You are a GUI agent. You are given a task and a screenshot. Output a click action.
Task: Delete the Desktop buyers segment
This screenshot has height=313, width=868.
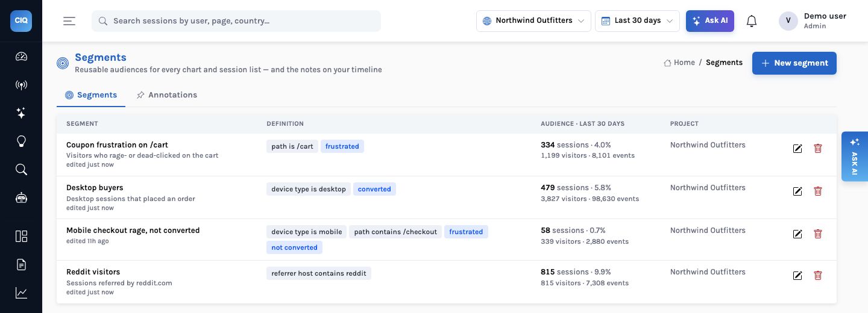[x=818, y=191]
